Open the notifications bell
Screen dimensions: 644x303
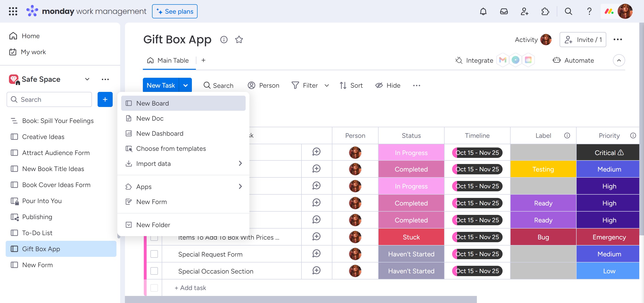[x=483, y=12]
